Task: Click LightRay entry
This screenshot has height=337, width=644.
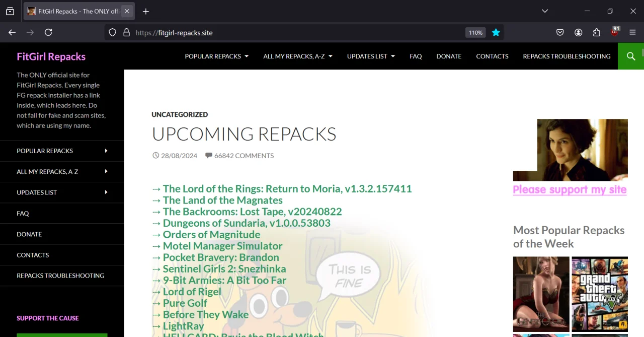Action: 184,326
